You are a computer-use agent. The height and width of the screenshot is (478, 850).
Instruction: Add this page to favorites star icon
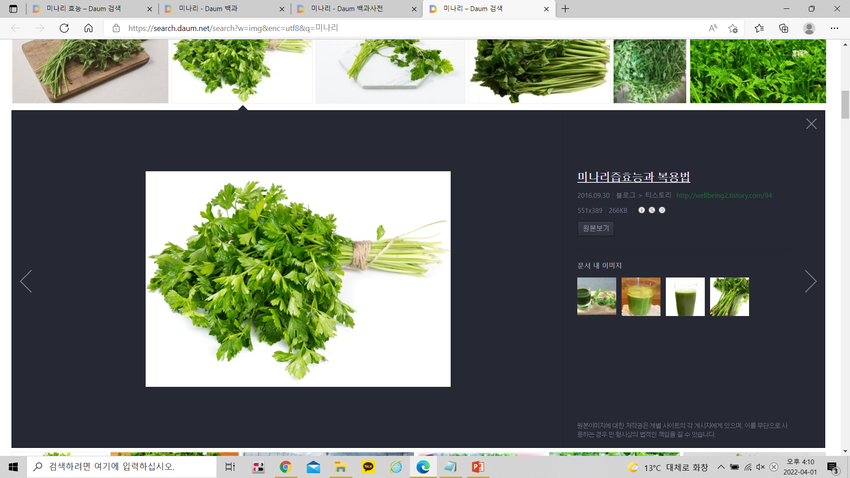point(733,28)
